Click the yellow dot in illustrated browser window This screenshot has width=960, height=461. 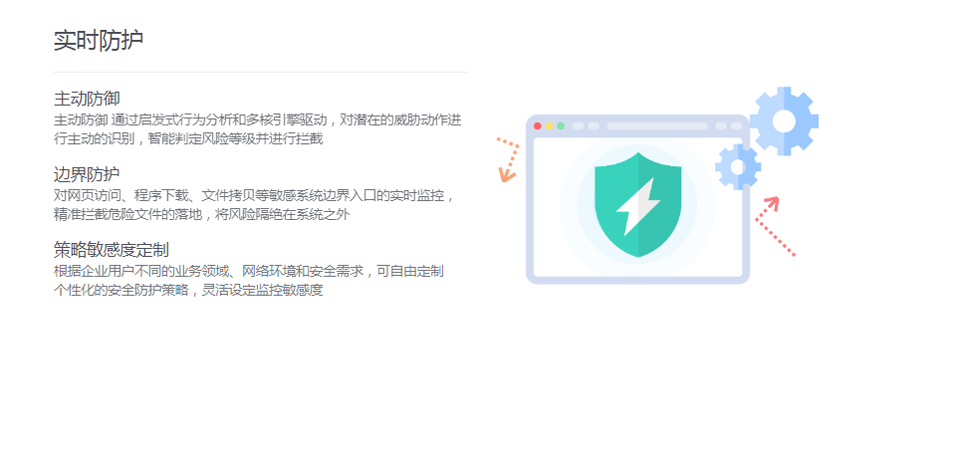549,126
